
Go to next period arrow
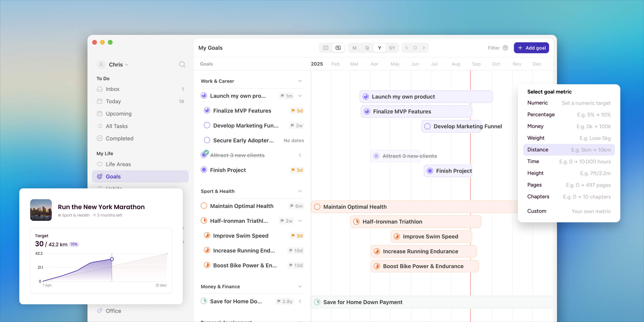424,48
